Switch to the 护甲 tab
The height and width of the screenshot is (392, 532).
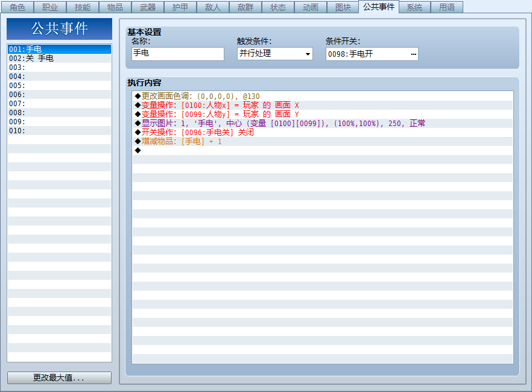tap(180, 7)
